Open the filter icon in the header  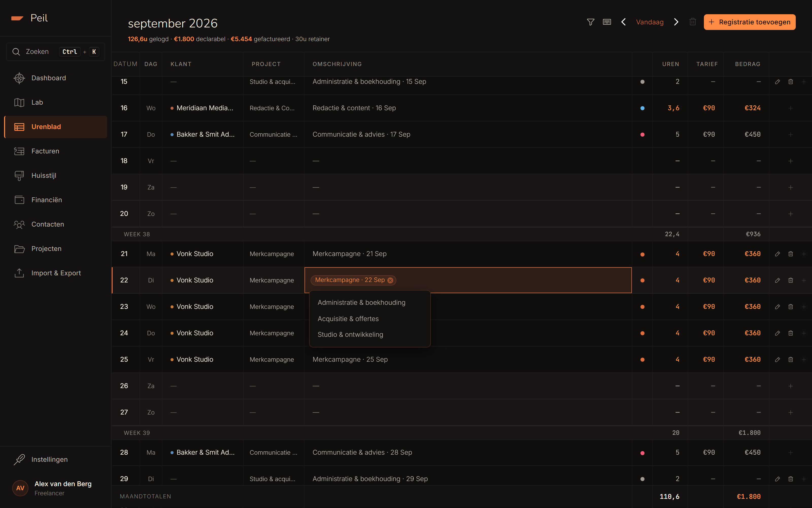(590, 22)
